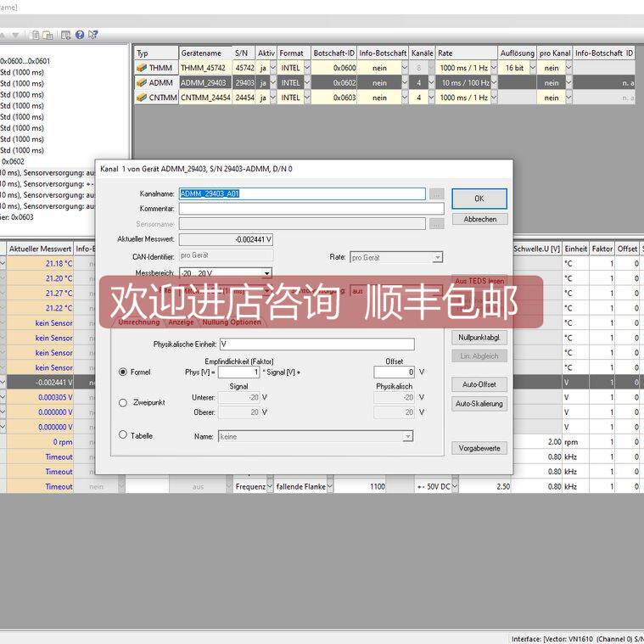The width and height of the screenshot is (644, 644).
Task: Select the Zweipunkt radio button
Action: 123,403
